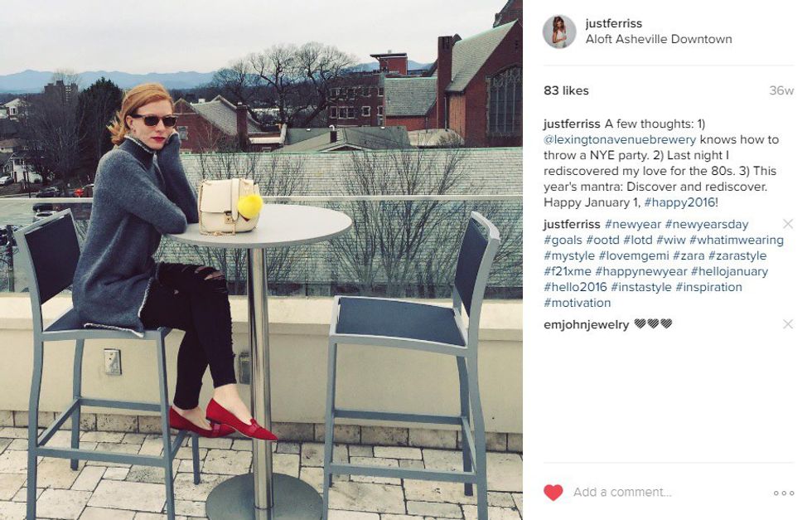View the 83 likes list

(566, 90)
